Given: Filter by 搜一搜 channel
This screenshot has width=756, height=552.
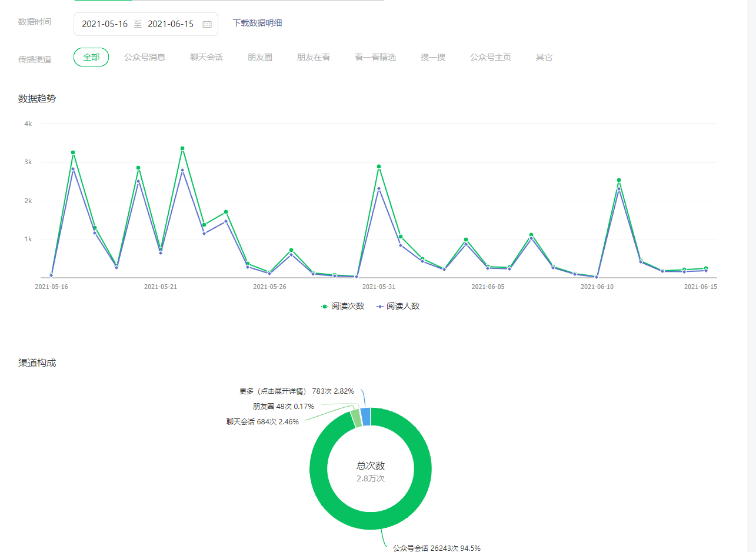Looking at the screenshot, I should click(432, 57).
